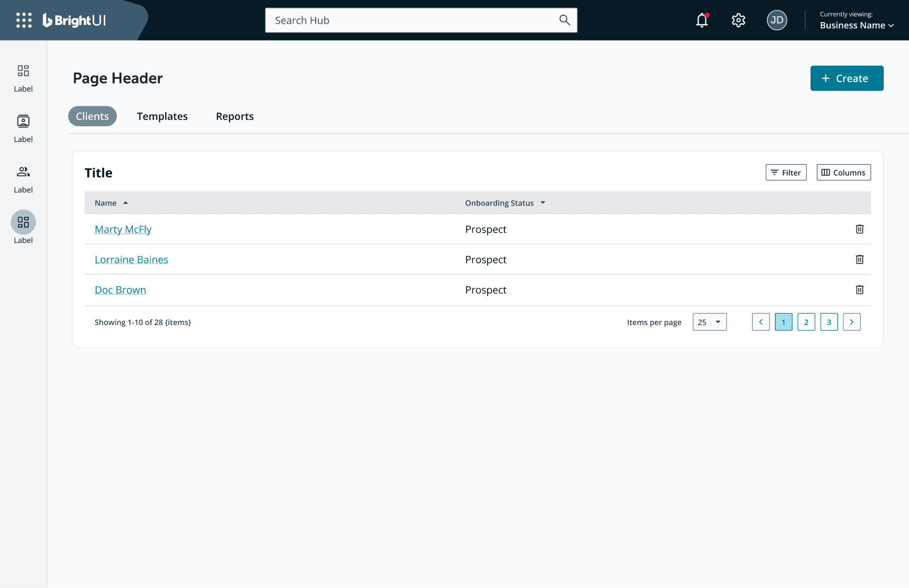909x588 pixels.
Task: Open the Columns chooser
Action: 844,173
